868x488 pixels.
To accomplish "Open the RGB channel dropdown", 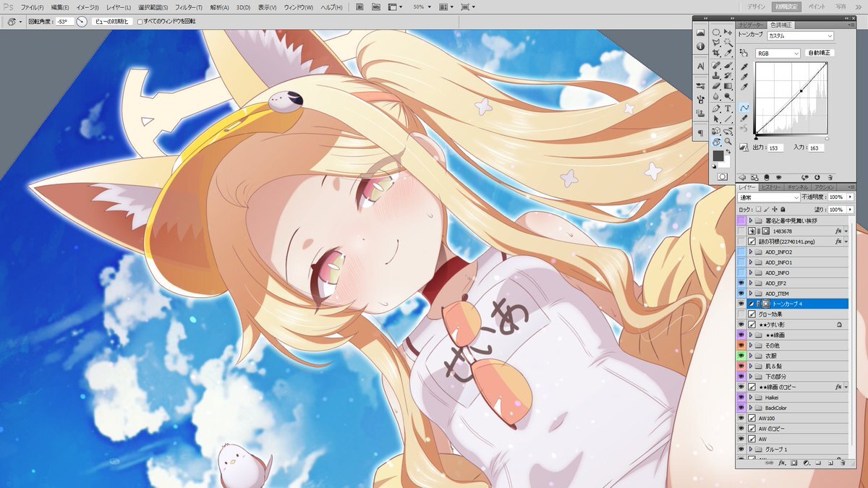I will coord(778,53).
